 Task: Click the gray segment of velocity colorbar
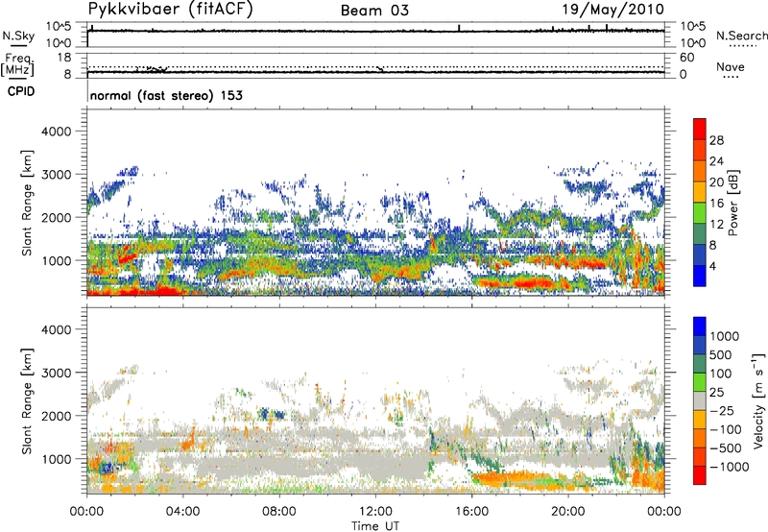coord(700,400)
